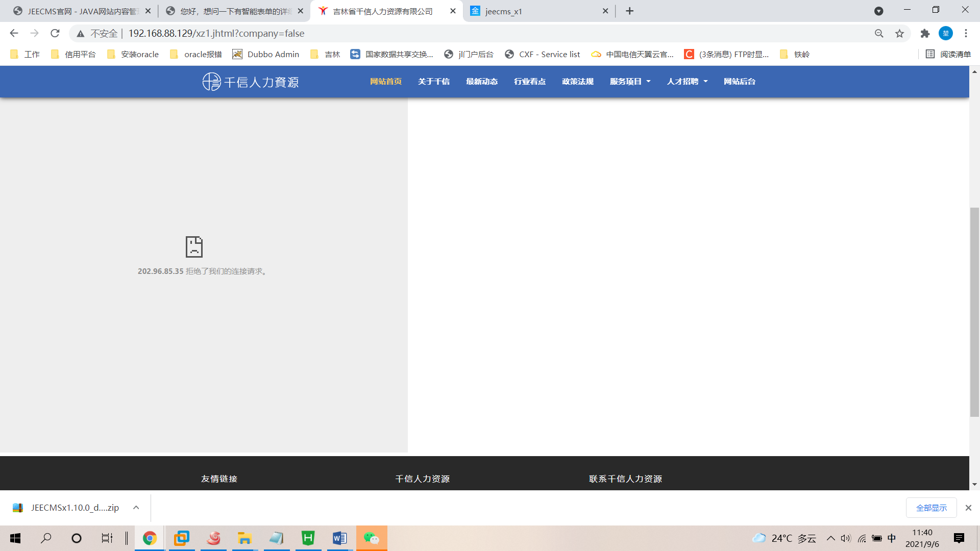
Task: Click the page vertical scrollbar thumb
Action: pyautogui.click(x=974, y=311)
